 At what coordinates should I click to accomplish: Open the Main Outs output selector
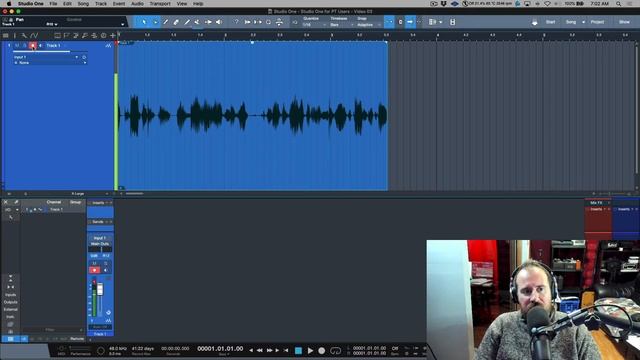(100, 244)
